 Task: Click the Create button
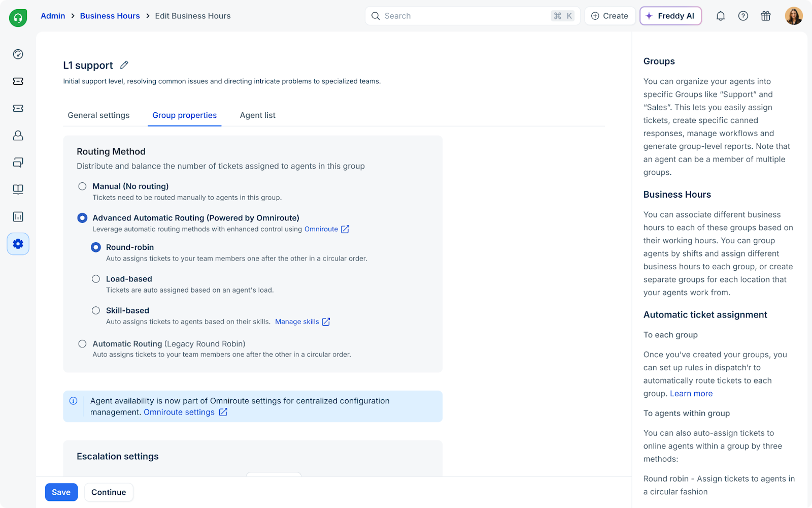coord(610,16)
